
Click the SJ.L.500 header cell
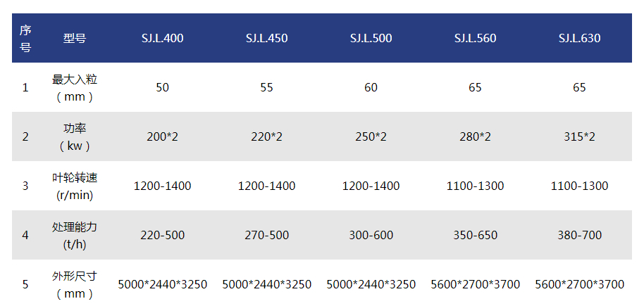coord(371,39)
